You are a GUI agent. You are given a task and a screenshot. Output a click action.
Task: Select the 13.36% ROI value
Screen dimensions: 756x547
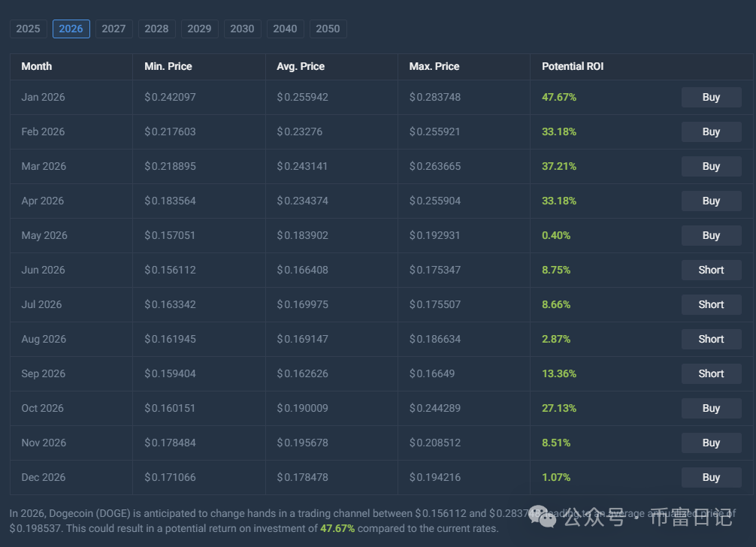tap(559, 374)
